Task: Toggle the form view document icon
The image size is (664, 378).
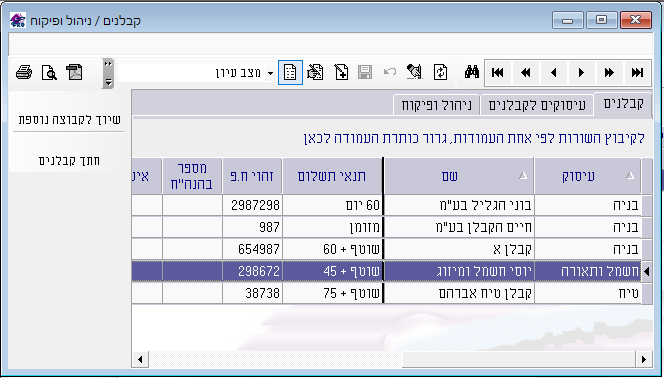Action: [290, 72]
